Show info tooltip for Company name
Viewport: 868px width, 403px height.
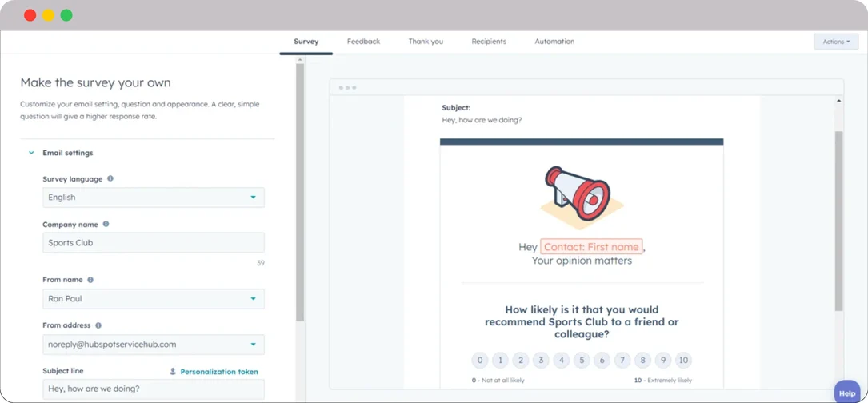pos(106,224)
